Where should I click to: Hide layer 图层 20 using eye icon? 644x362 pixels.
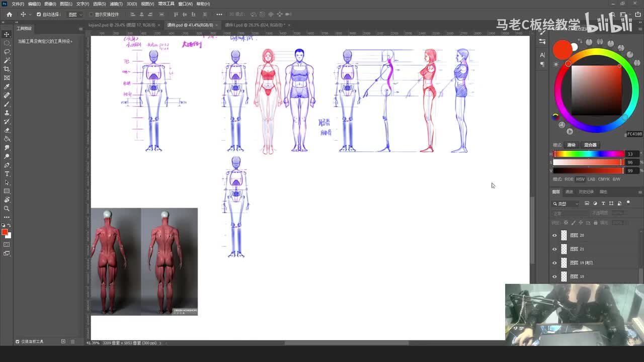pyautogui.click(x=555, y=235)
